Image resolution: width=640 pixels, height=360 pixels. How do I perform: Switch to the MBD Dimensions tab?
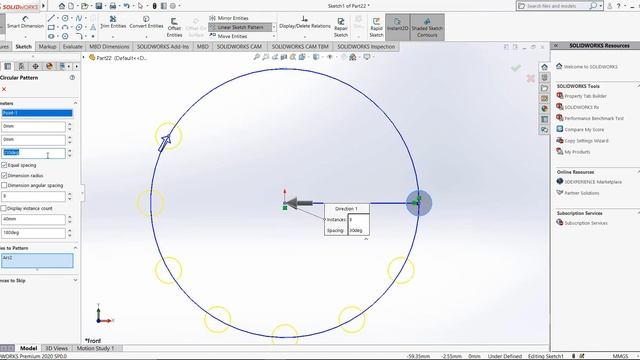pyautogui.click(x=109, y=47)
